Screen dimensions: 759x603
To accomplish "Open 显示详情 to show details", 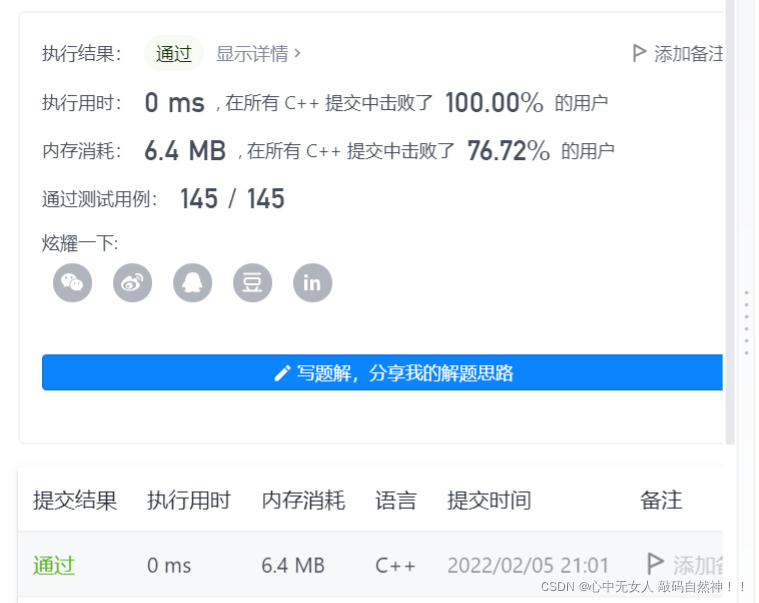I will (258, 54).
